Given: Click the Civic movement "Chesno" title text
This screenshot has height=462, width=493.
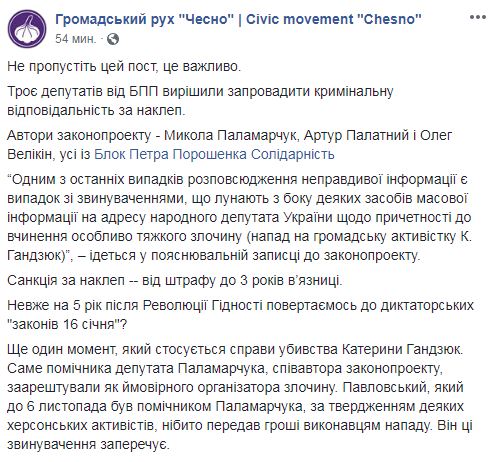Looking at the screenshot, I should pyautogui.click(x=334, y=19).
